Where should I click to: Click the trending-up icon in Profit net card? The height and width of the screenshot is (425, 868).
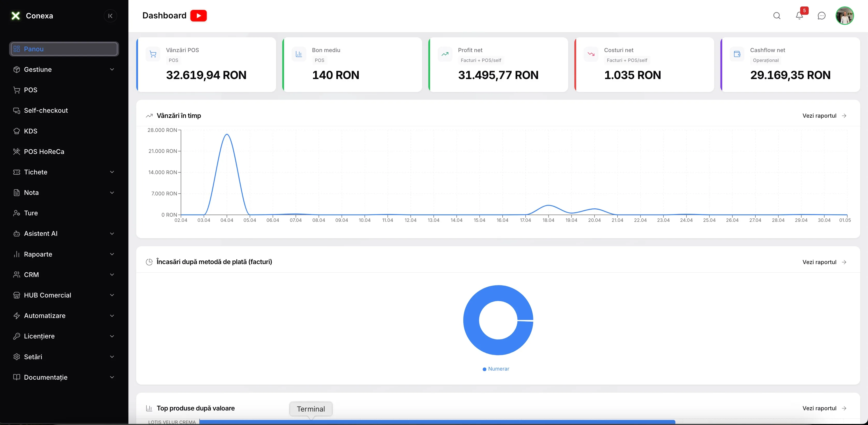(445, 54)
